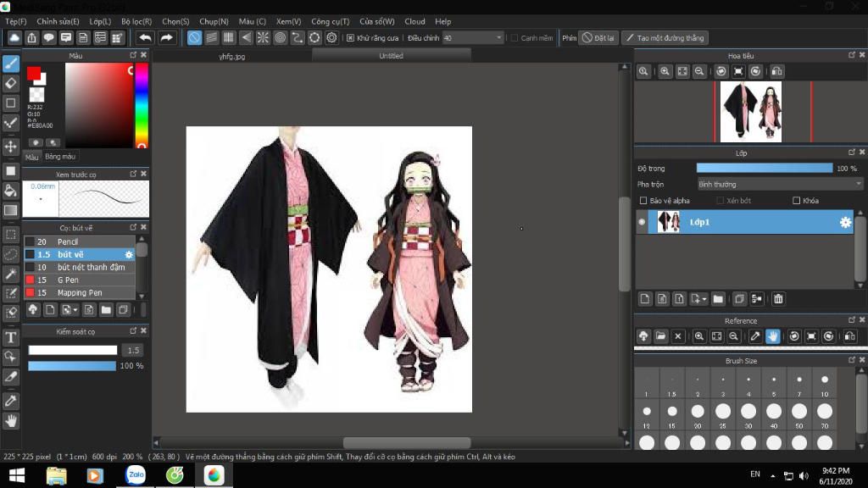Enable Bảo vệ alpha checkbox
This screenshot has height=488, width=868.
pyautogui.click(x=643, y=200)
